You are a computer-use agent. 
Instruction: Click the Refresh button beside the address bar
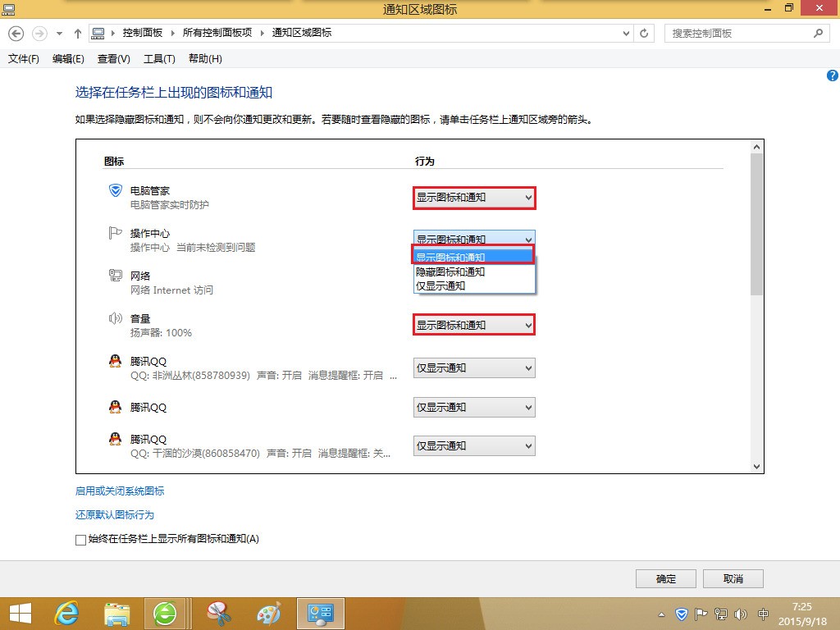pyautogui.click(x=644, y=33)
